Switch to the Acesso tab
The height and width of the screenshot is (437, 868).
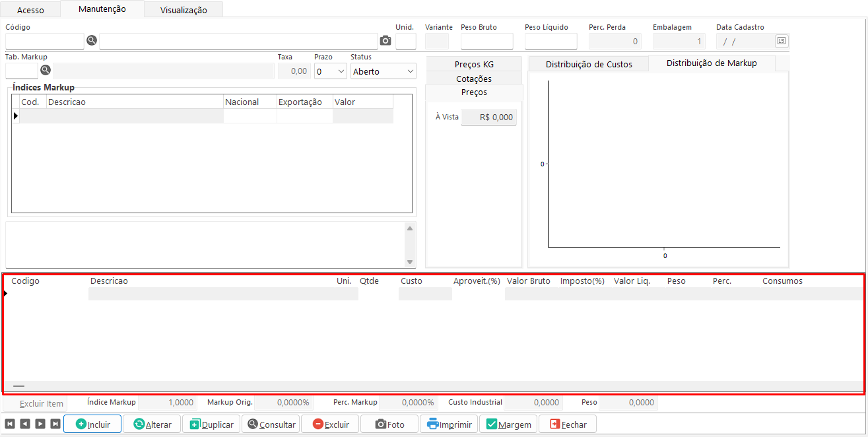click(30, 10)
